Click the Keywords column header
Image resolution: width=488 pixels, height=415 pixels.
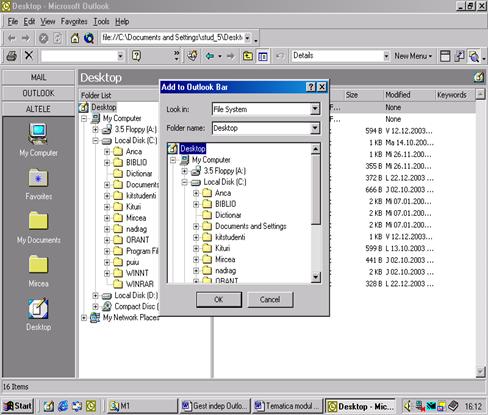tap(455, 95)
